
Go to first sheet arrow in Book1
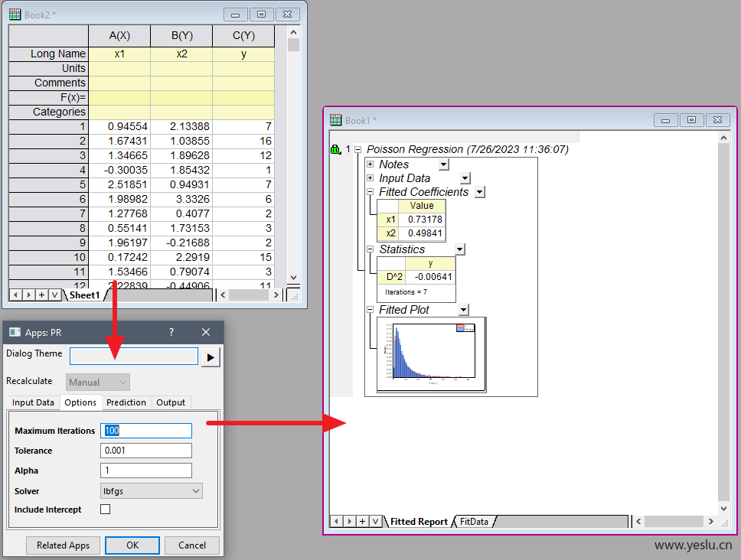[x=336, y=521]
